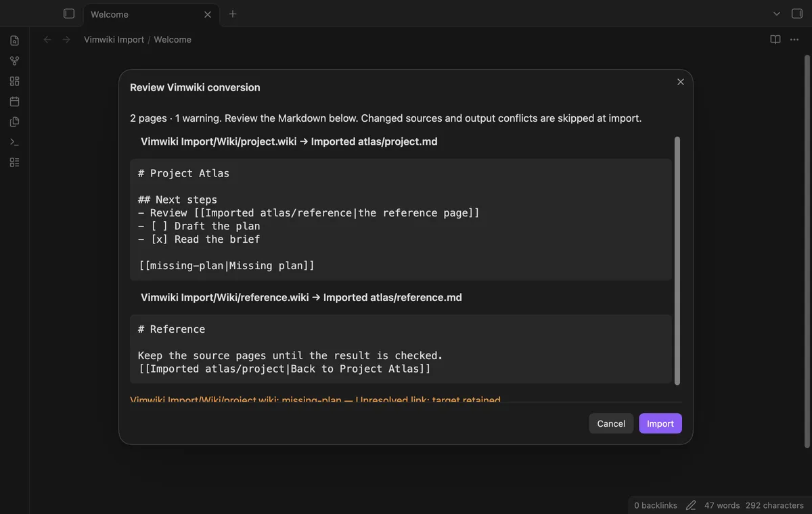Click reference.wiki conversion heading
The height and width of the screenshot is (514, 812).
point(301,298)
